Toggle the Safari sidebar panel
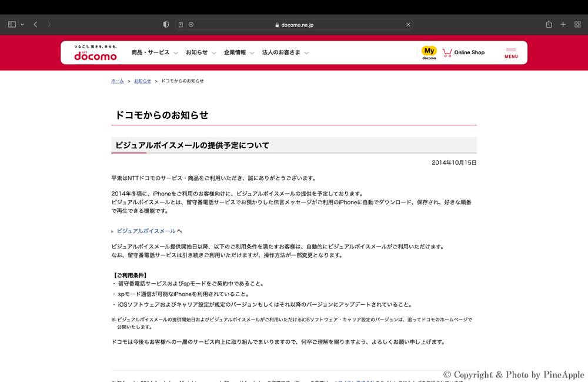The image size is (588, 382). tap(12, 25)
